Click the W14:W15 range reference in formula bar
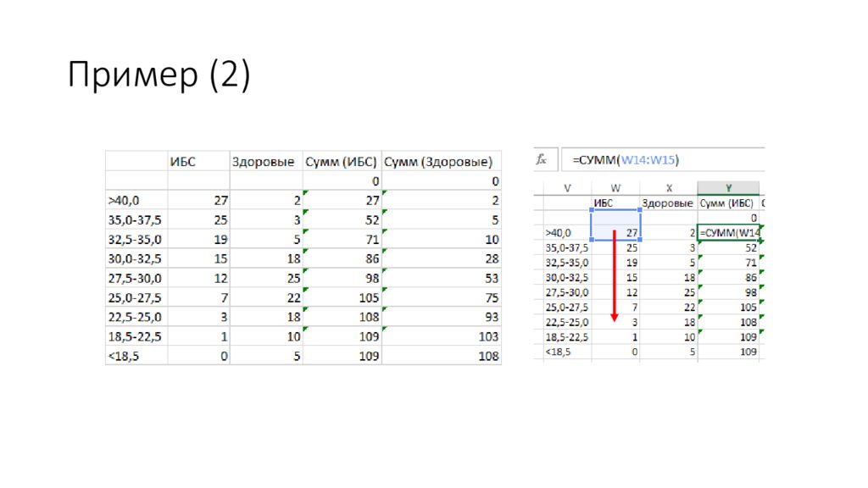The width and height of the screenshot is (868, 488). [x=649, y=159]
